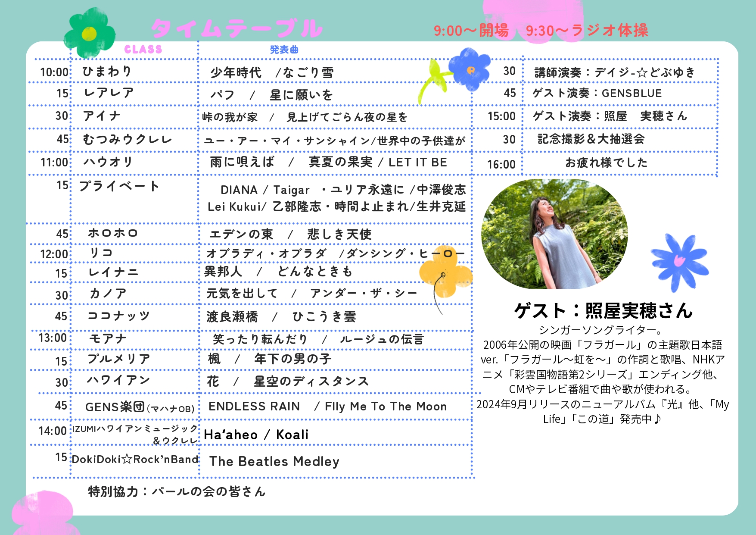Screen dimensions: 756x535
Task: Click the リコ class name
Action: click(x=101, y=253)
